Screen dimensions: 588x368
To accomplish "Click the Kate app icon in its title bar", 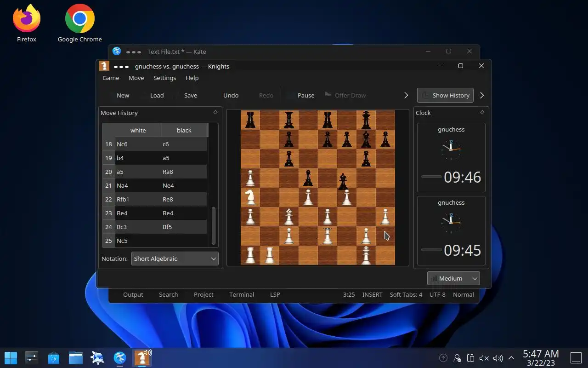I will [x=117, y=52].
